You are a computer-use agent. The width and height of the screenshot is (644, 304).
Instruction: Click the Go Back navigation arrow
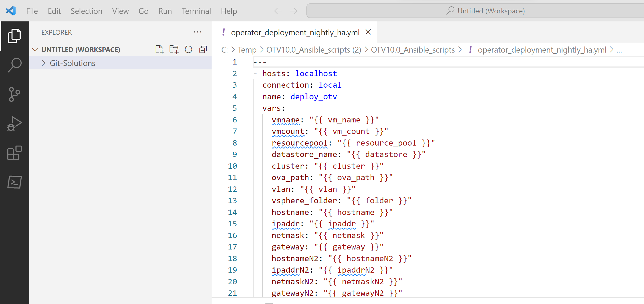pyautogui.click(x=278, y=11)
